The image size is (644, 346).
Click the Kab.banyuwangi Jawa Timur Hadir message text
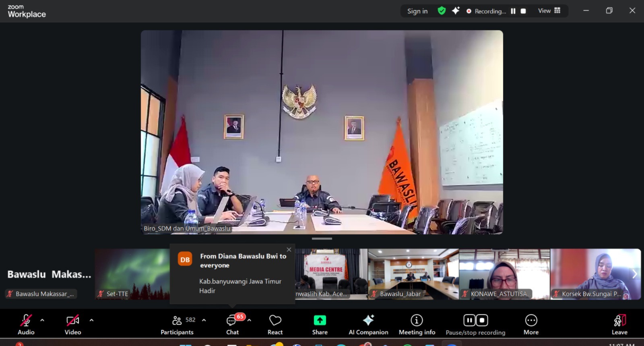point(240,286)
